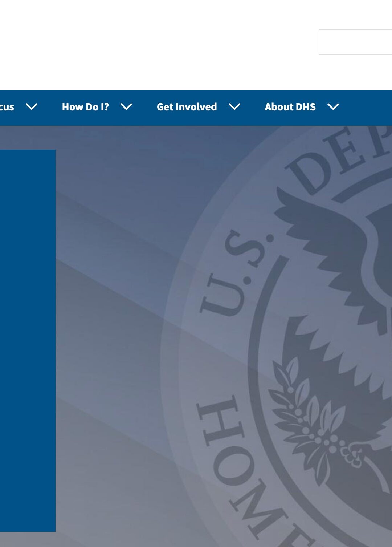Click the empty navigation bar right of About DHS

point(367,107)
